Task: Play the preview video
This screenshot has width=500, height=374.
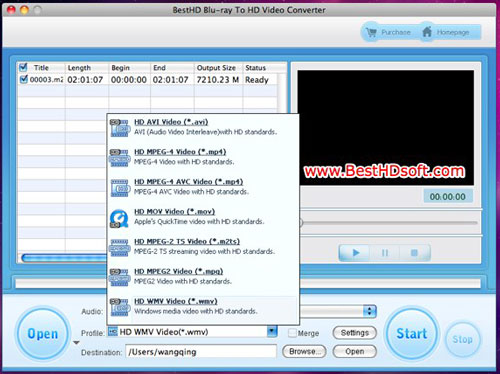Action: (356, 253)
